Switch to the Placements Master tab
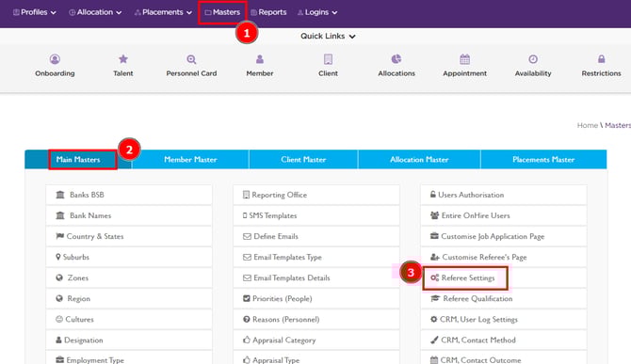The width and height of the screenshot is (631, 364). (x=543, y=160)
